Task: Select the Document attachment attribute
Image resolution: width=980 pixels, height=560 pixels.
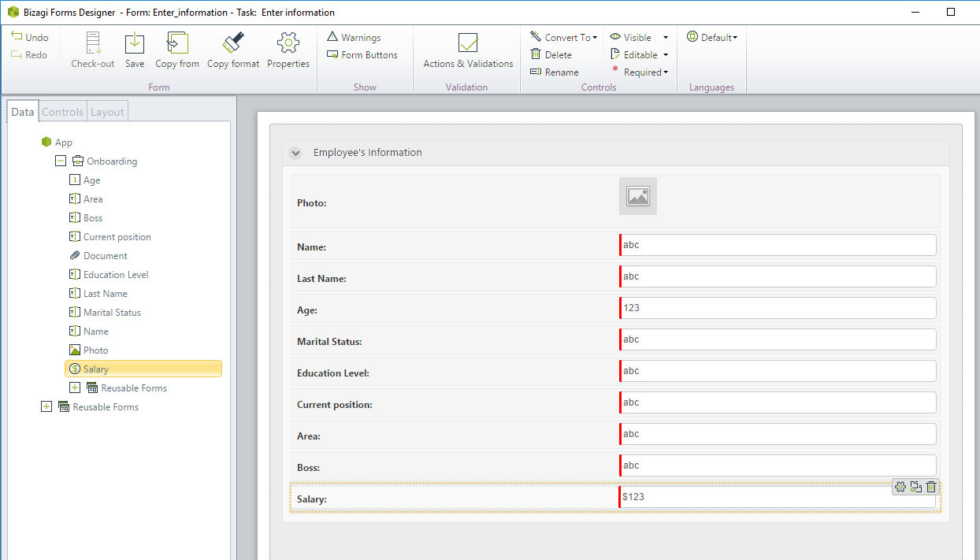Action: [x=98, y=256]
